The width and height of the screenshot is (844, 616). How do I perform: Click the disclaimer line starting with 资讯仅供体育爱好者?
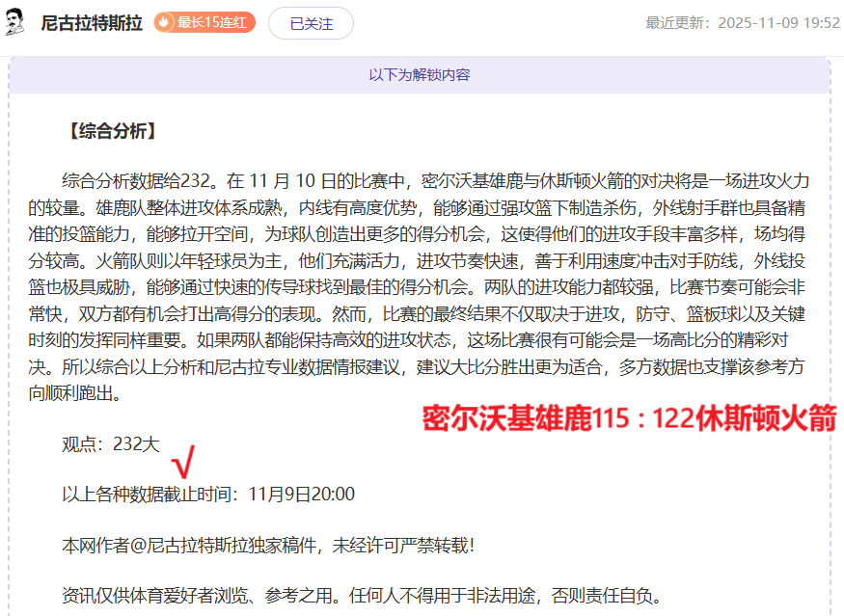click(362, 596)
